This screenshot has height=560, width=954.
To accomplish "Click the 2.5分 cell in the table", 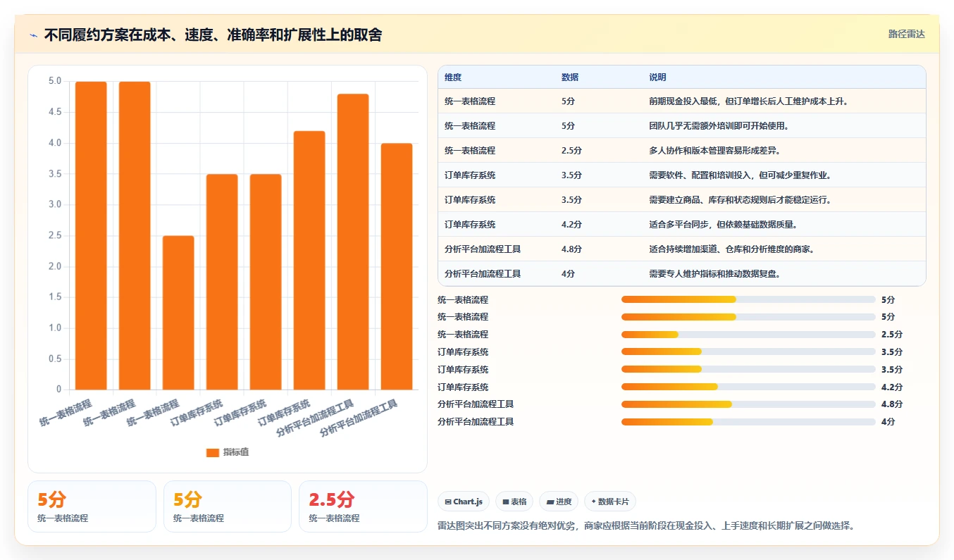I will pyautogui.click(x=571, y=151).
